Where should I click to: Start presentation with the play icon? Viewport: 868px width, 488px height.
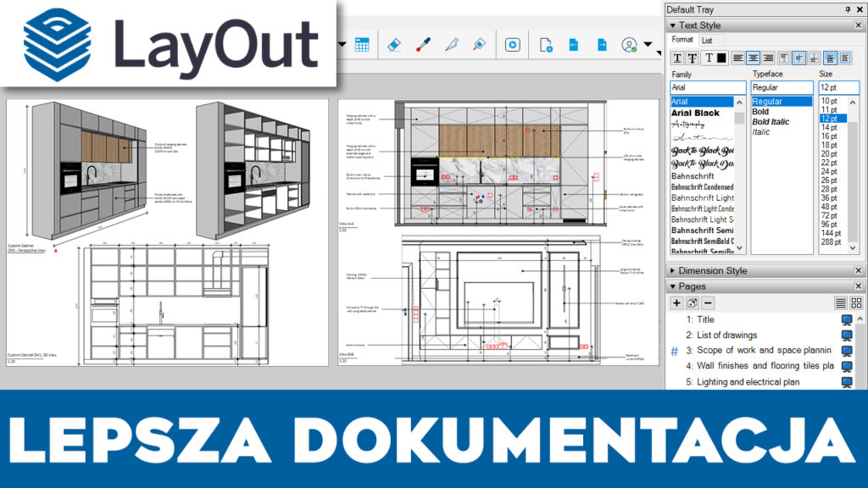513,45
